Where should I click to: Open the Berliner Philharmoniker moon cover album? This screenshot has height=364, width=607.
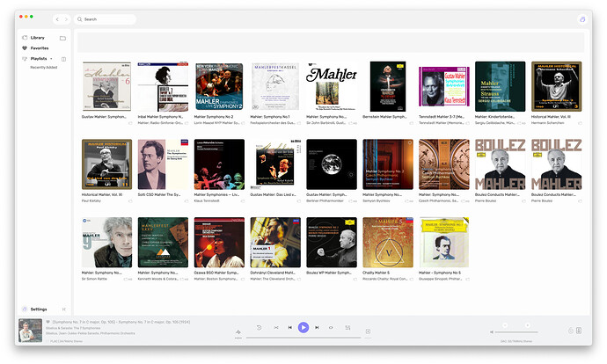[x=332, y=164]
